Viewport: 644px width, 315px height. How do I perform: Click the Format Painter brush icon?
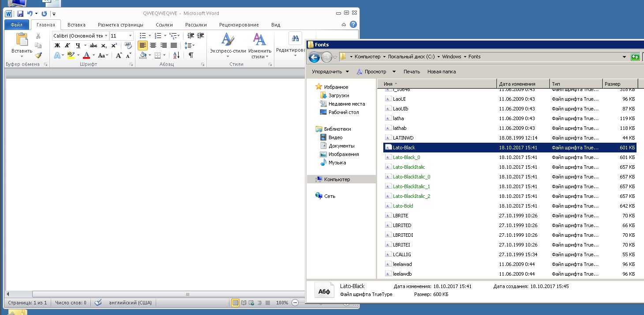[38, 55]
